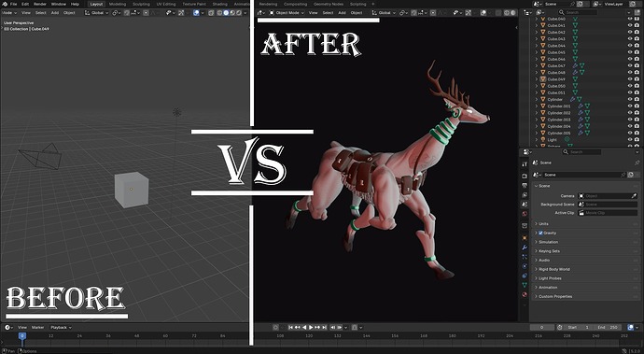644x354 pixels.
Task: Hide Cube.049 in the viewport
Action: pyautogui.click(x=630, y=79)
